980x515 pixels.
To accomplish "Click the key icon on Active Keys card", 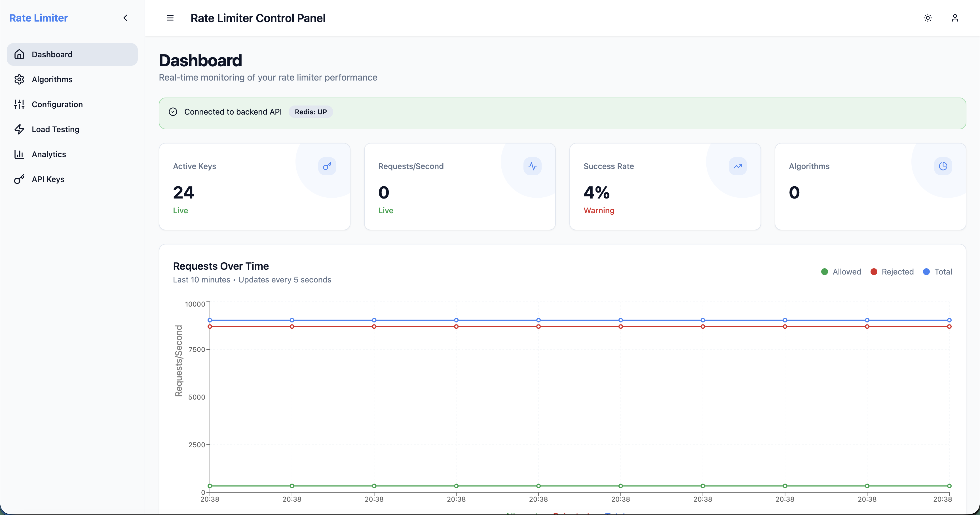I will pyautogui.click(x=327, y=166).
